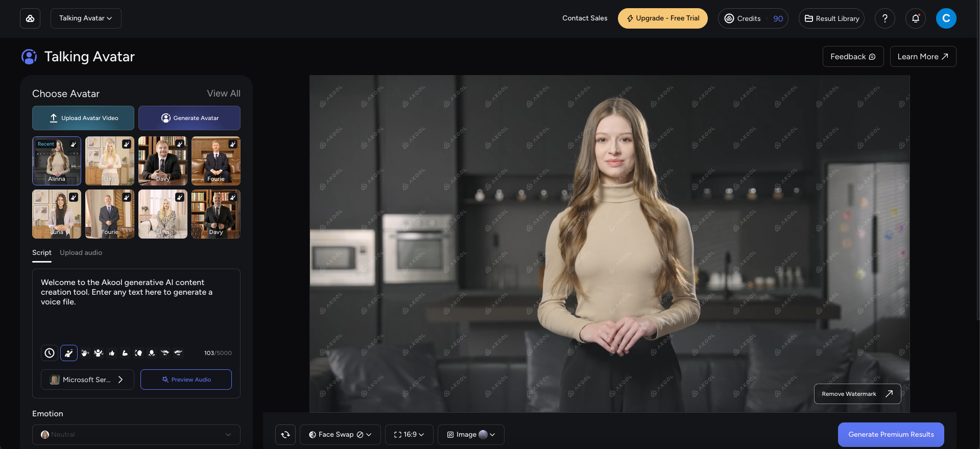Viewport: 980px width, 449px height.
Task: Select Fourie avatar seated on leather sofa
Action: pyautogui.click(x=216, y=161)
